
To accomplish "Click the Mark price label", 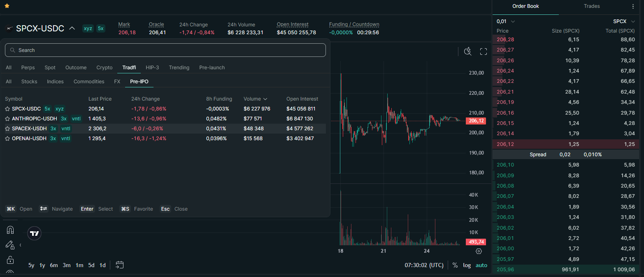I will click(x=124, y=24).
